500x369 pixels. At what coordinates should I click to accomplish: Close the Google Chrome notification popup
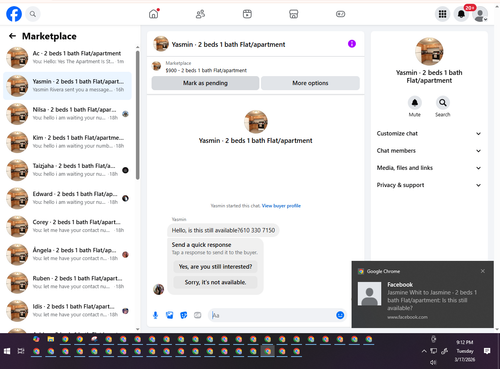tap(483, 271)
